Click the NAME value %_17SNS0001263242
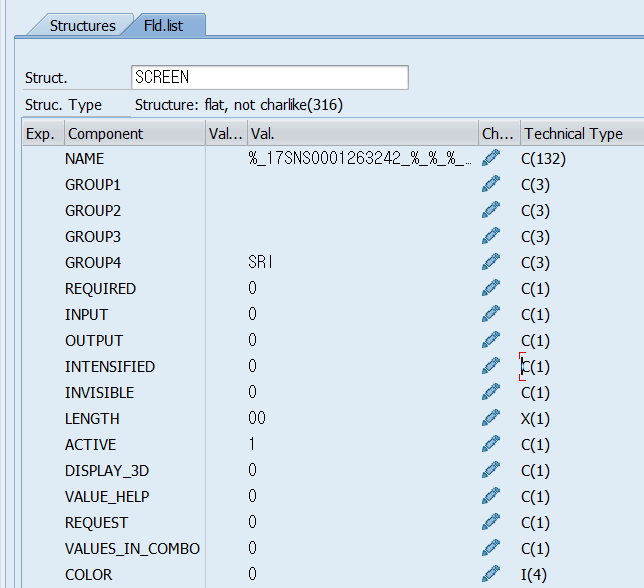Image resolution: width=644 pixels, height=588 pixels. click(360, 158)
